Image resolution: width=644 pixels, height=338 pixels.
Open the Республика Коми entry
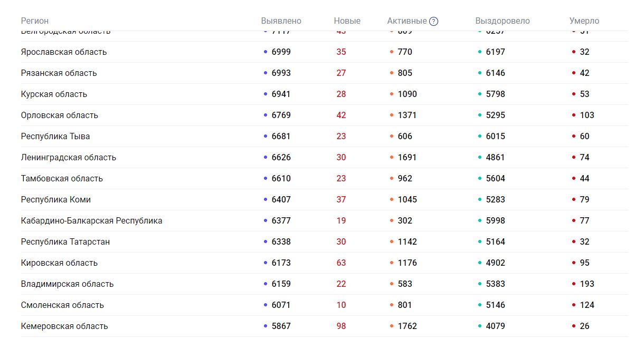[x=56, y=200]
